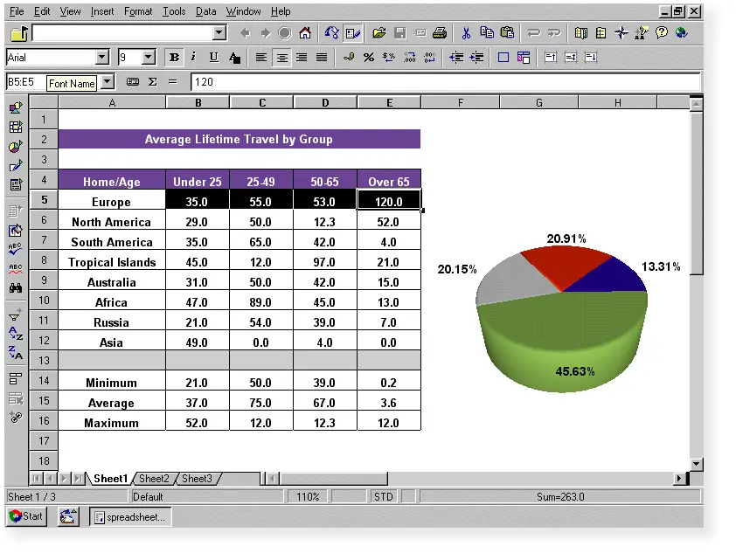This screenshot has height=560, width=736.
Task: Click the Cut scissors icon
Action: (466, 33)
